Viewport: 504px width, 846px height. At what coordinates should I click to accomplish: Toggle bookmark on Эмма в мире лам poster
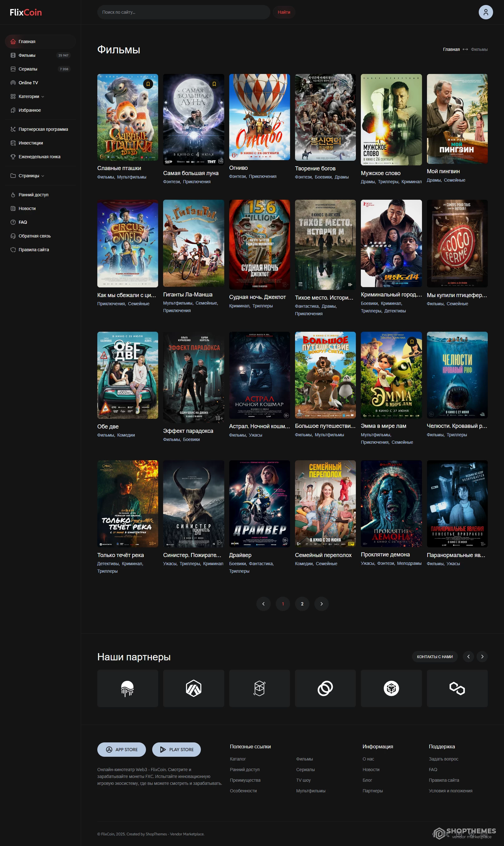pyautogui.click(x=412, y=341)
